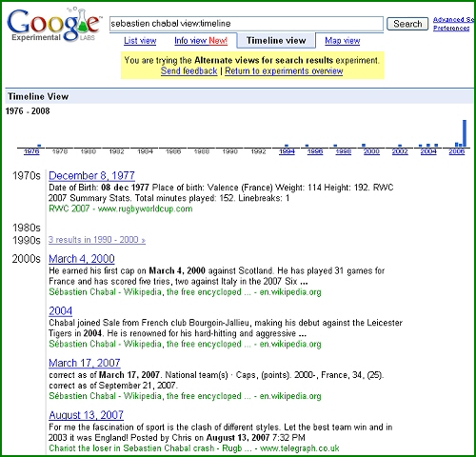The image size is (476, 457).
Task: Select year 2000 on the timeline axis
Action: coord(371,151)
